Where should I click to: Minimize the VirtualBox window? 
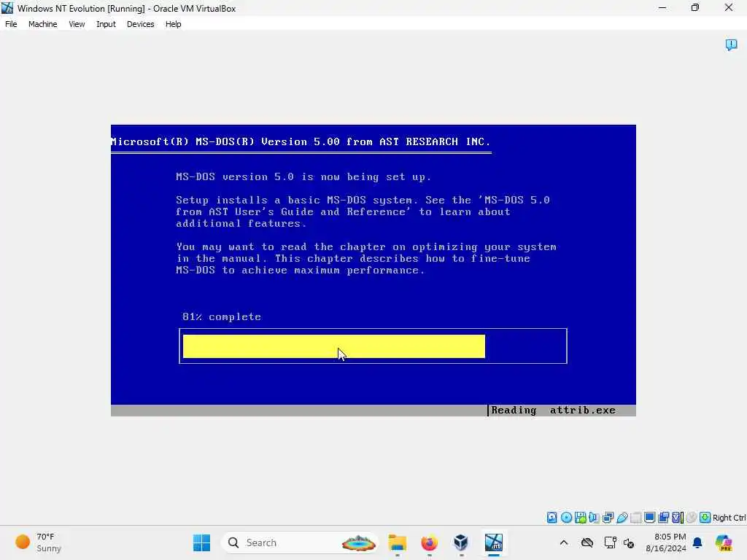coord(662,7)
